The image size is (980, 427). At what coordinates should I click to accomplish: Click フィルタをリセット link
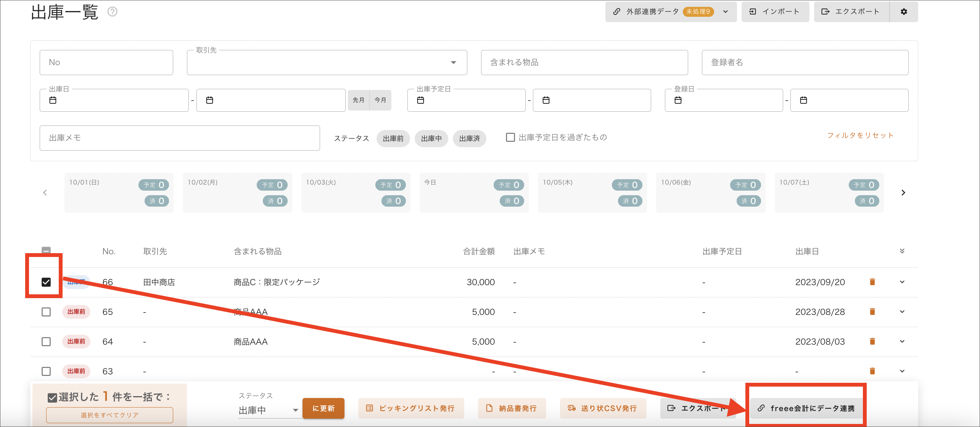click(x=860, y=135)
